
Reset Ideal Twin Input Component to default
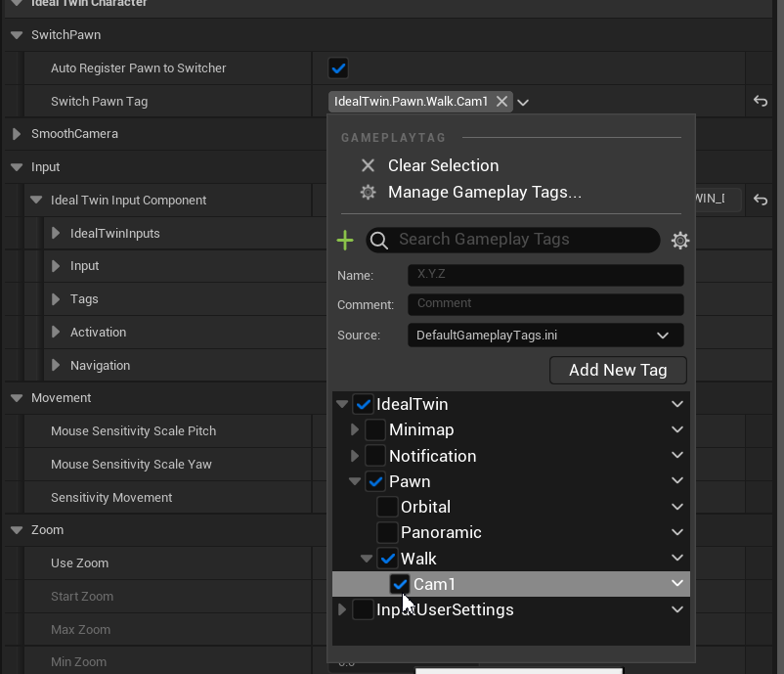[x=760, y=201]
